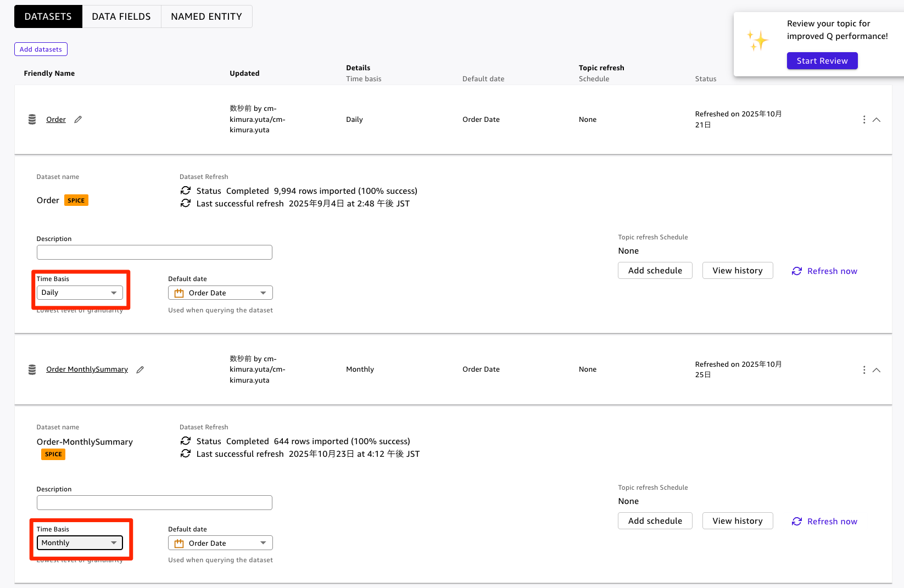
Task: Click pencil edit icon beside Order MonthlySummary
Action: click(140, 369)
